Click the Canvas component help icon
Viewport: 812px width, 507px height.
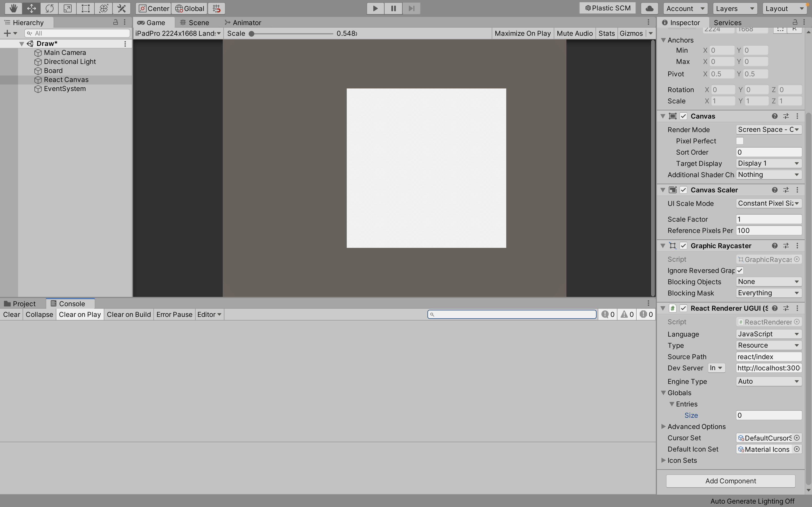click(775, 116)
